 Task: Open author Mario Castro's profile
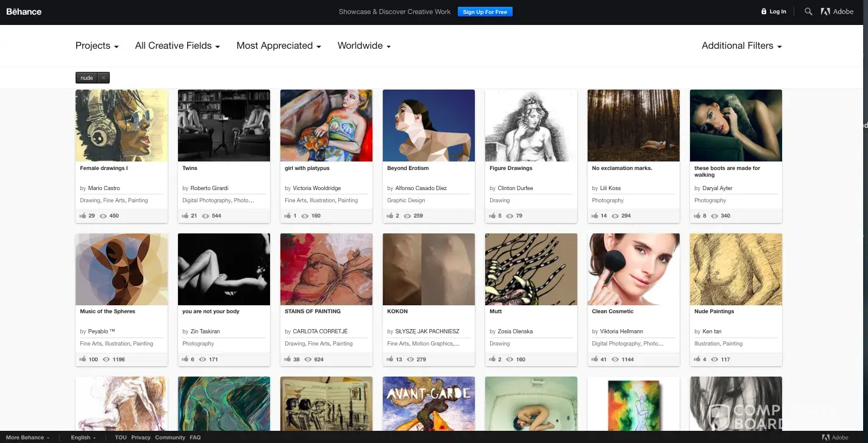pyautogui.click(x=104, y=188)
